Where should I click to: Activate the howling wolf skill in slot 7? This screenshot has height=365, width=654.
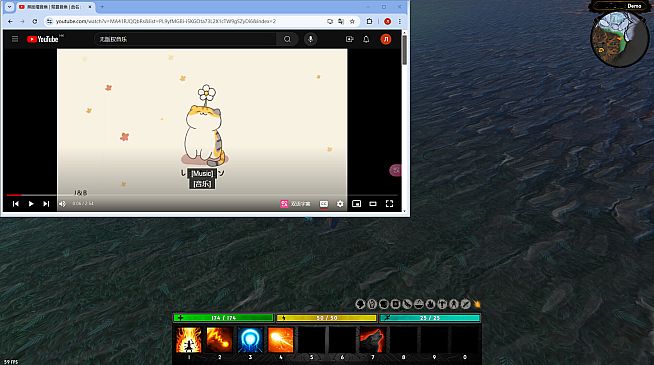pos(372,340)
